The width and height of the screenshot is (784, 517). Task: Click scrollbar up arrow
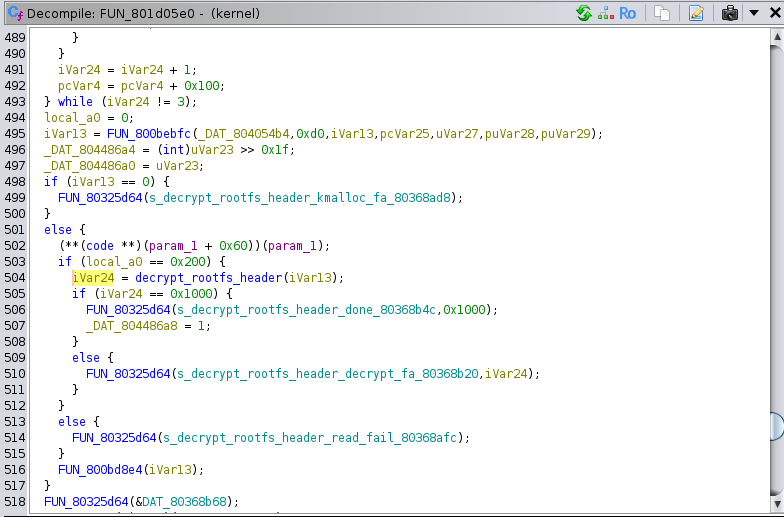pyautogui.click(x=777, y=36)
